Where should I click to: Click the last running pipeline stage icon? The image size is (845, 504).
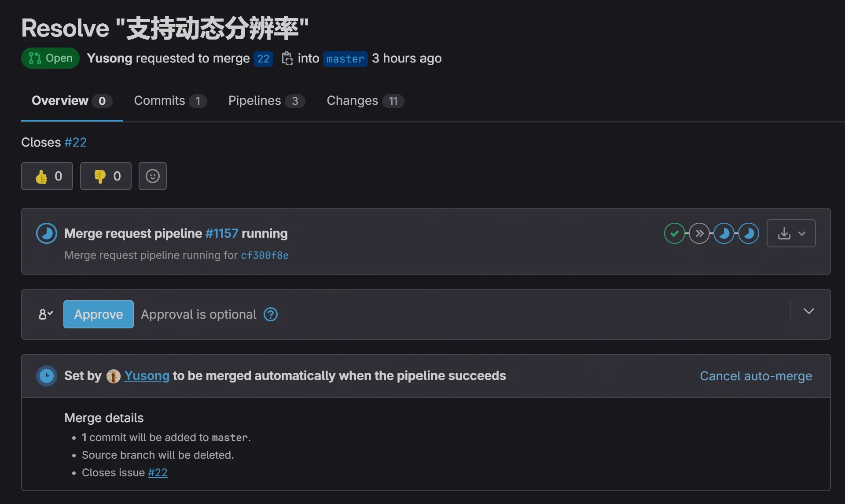[749, 233]
